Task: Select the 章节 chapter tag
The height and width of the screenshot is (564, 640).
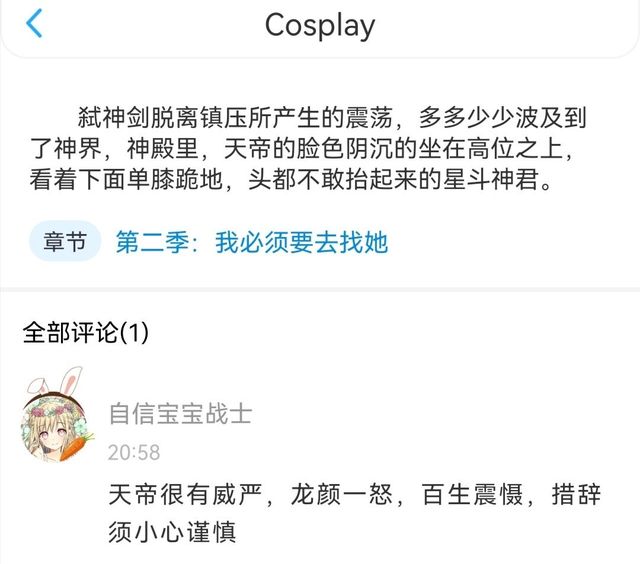Action: click(65, 241)
